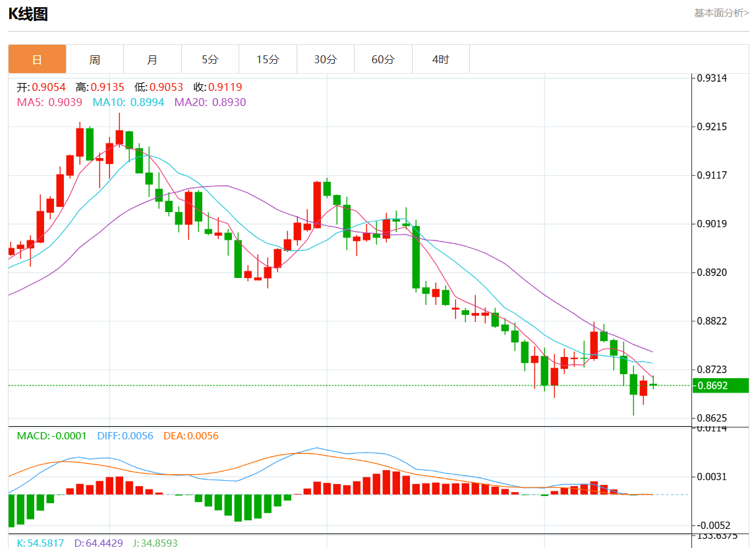Screen dimensions: 756x548
Task: Open the 5分 interval tab
Action: pyautogui.click(x=210, y=59)
